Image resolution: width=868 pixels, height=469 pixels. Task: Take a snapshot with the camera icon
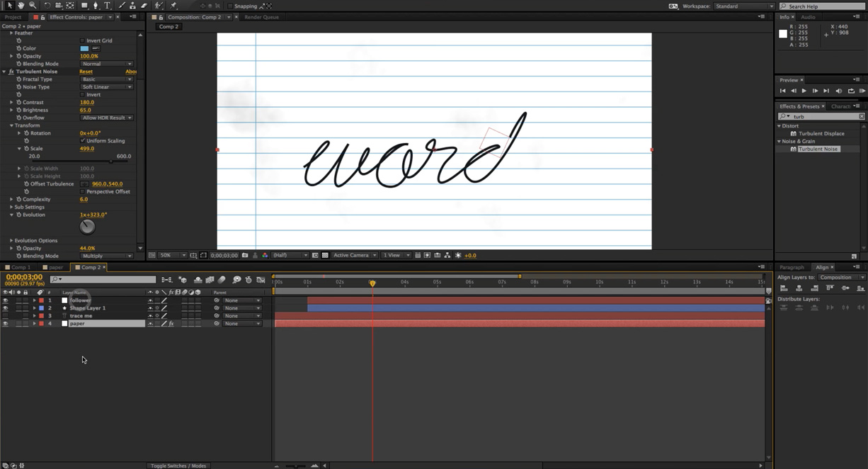245,255
